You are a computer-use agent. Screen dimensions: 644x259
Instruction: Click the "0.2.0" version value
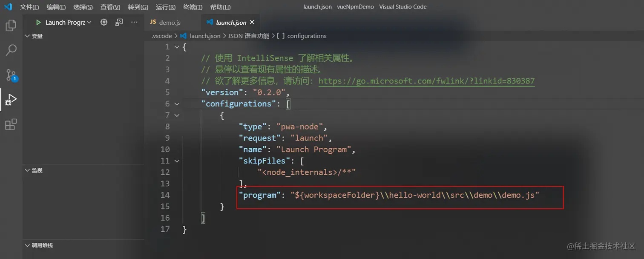[x=269, y=92]
